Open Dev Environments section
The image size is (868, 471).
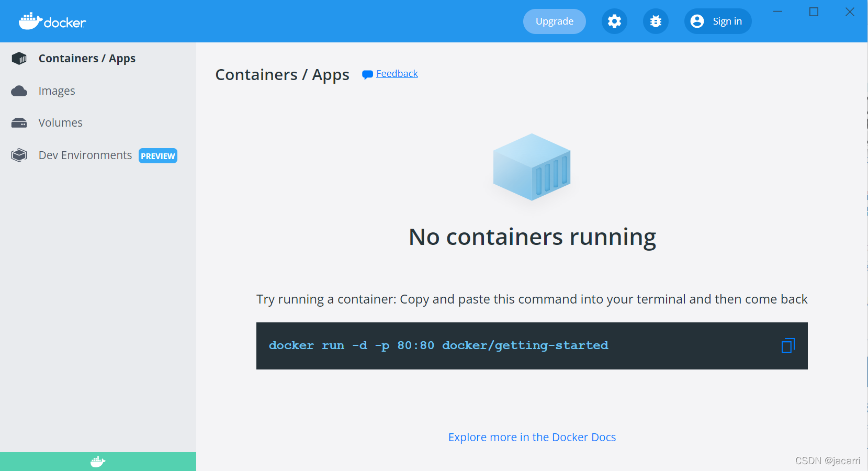coord(85,155)
